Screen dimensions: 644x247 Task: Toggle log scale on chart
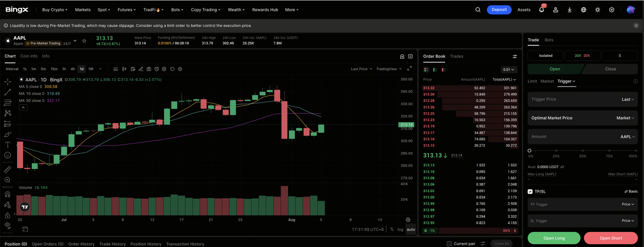[400, 229]
